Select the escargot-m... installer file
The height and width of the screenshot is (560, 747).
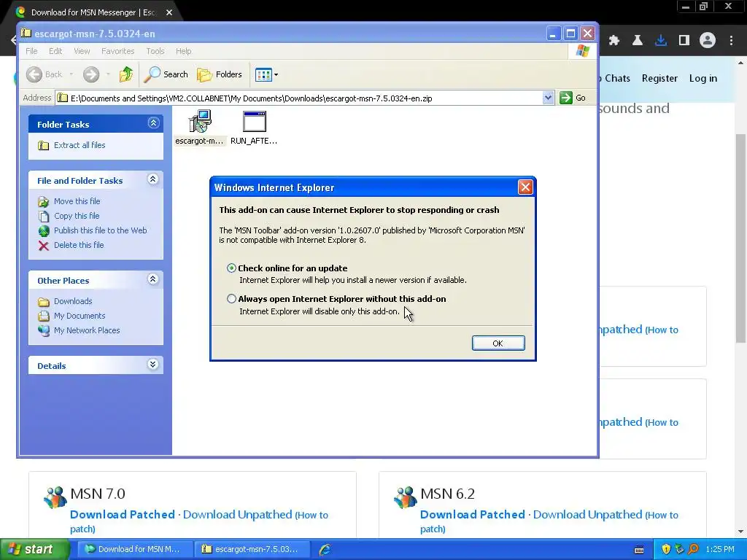tap(199, 127)
